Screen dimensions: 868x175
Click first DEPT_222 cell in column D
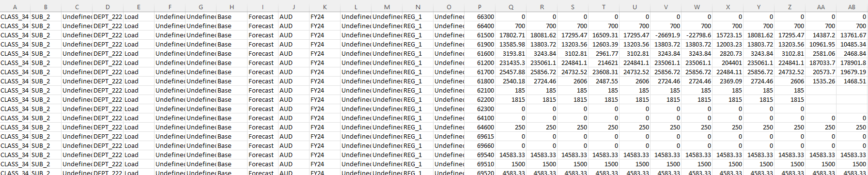(x=108, y=16)
